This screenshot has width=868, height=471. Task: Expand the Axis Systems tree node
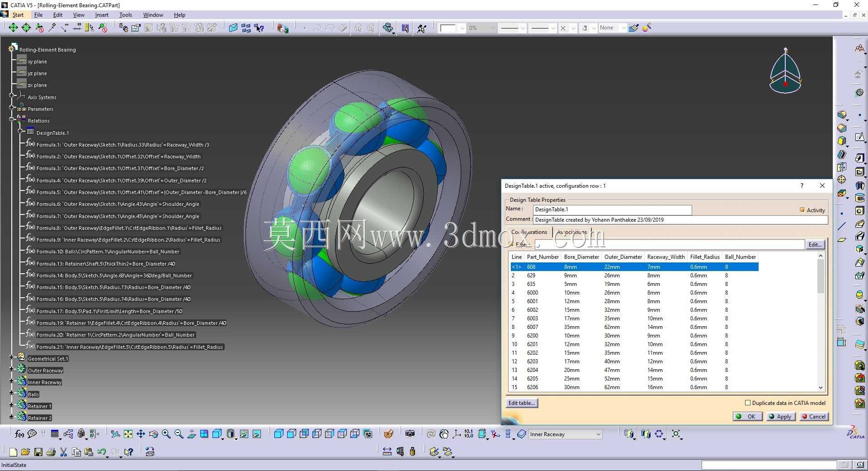[12, 95]
